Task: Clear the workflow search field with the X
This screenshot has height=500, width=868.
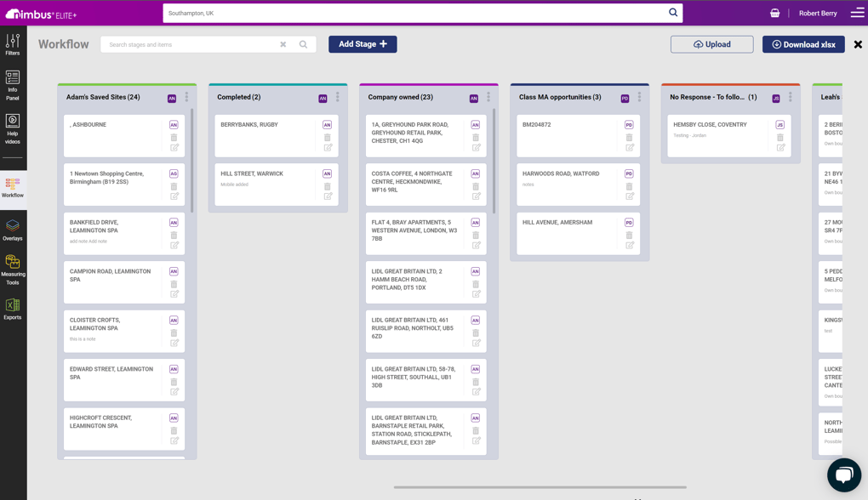Action: pyautogui.click(x=283, y=43)
